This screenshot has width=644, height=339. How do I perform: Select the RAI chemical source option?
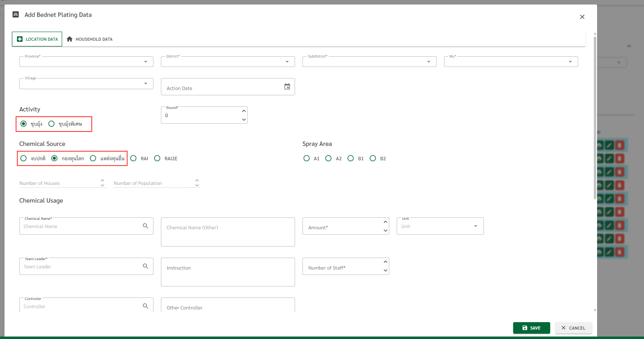tap(134, 158)
